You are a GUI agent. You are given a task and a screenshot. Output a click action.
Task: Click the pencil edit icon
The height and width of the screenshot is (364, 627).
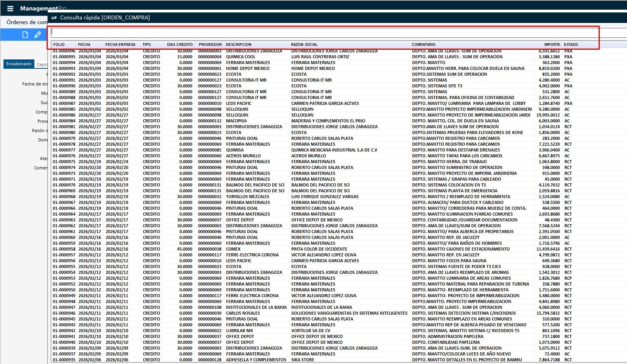(x=38, y=35)
